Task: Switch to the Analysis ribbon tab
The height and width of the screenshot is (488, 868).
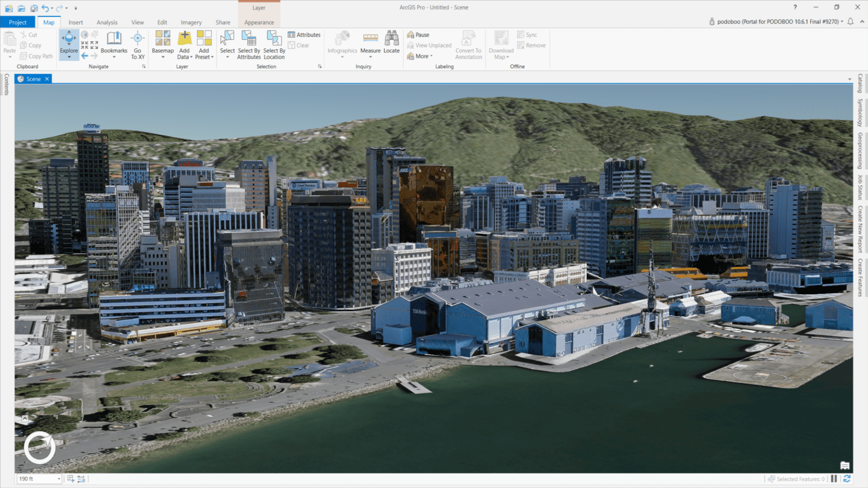Action: pyautogui.click(x=107, y=22)
